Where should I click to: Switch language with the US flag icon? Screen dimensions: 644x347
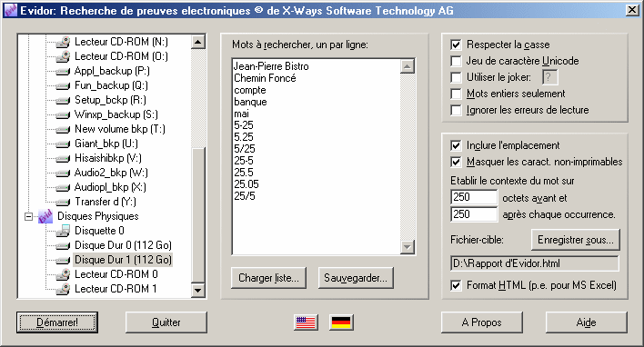[x=306, y=322]
